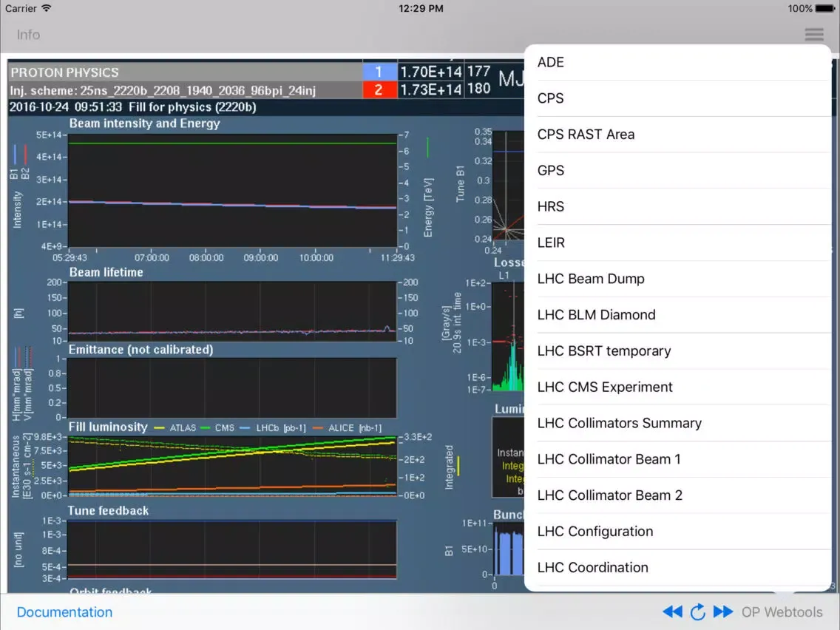Tap the Wi-Fi icon in status bar
The width and height of the screenshot is (840, 630).
click(47, 9)
